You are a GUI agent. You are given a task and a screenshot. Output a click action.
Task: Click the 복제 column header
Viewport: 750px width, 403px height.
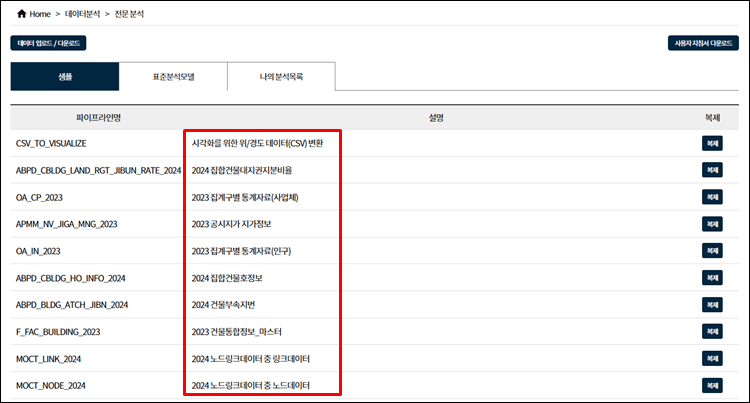712,118
